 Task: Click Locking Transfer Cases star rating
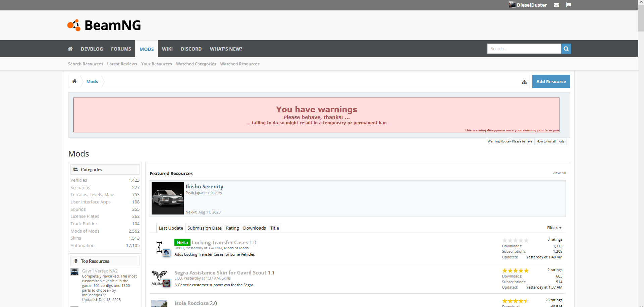click(515, 240)
